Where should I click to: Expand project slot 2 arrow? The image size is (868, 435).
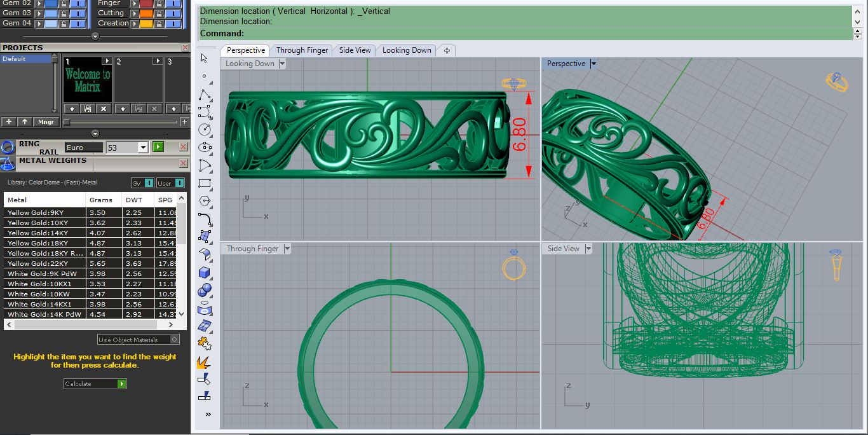(x=157, y=61)
